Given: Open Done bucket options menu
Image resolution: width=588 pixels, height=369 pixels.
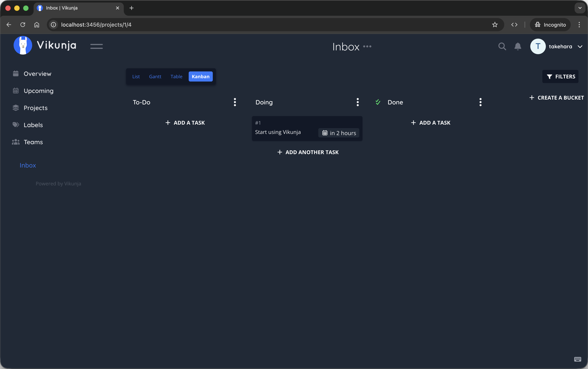Looking at the screenshot, I should click(480, 102).
